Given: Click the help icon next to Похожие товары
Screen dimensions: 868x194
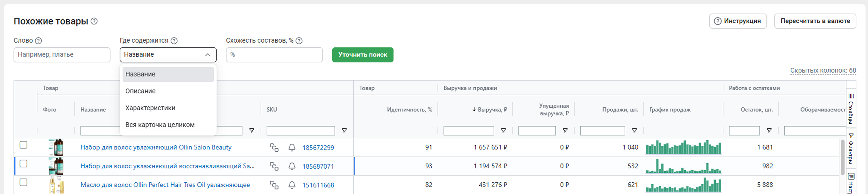Looking at the screenshot, I should pos(94,21).
